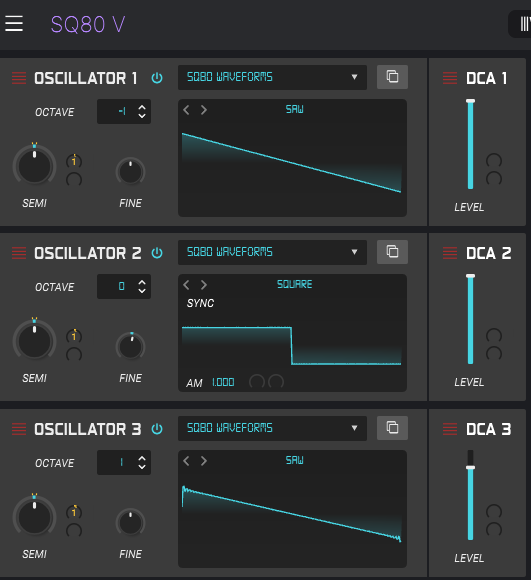Click the Oscillator 1 copy icon
Screen dimensions: 531x580
392,77
